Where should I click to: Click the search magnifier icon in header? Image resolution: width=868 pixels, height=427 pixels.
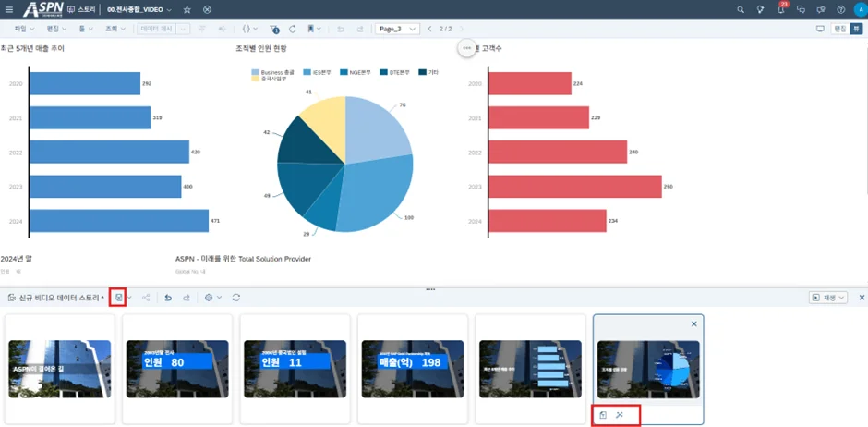pos(741,9)
